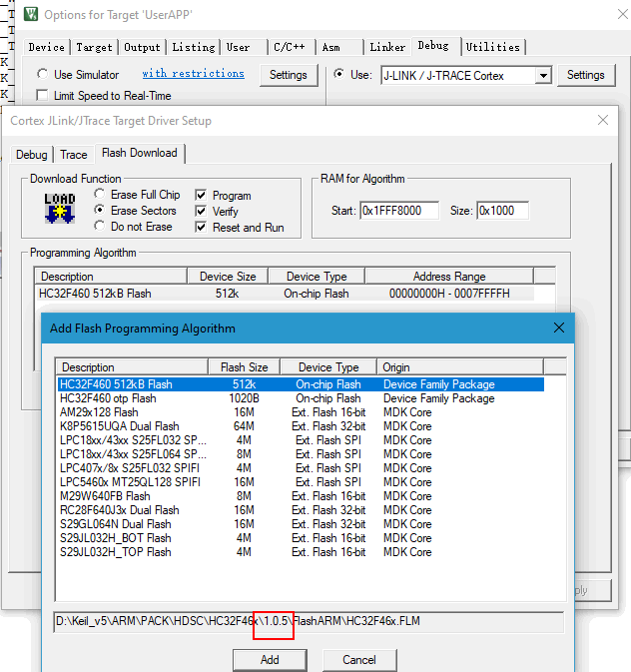
Task: Select the S29JL032H_BOT Flash row
Action: (x=301, y=538)
